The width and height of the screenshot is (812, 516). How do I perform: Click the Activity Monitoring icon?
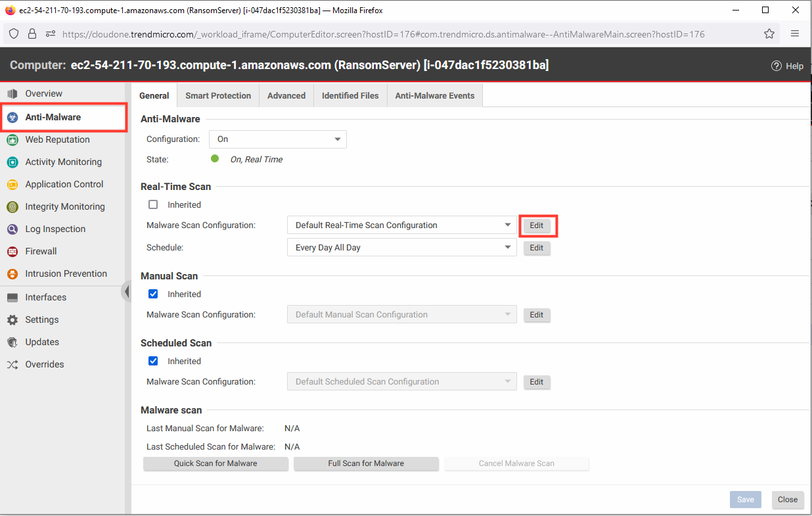[12, 162]
